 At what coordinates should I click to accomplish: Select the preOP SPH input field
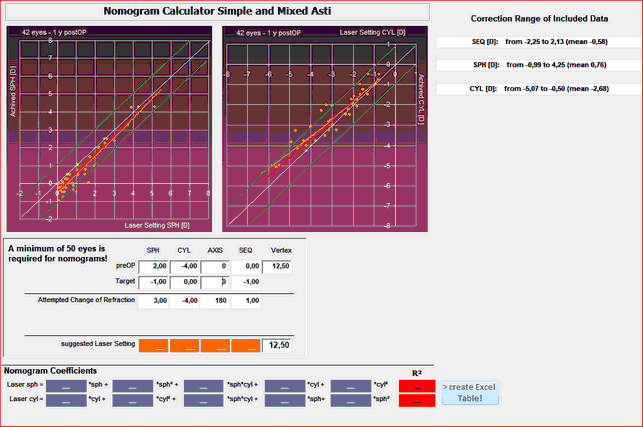point(154,266)
